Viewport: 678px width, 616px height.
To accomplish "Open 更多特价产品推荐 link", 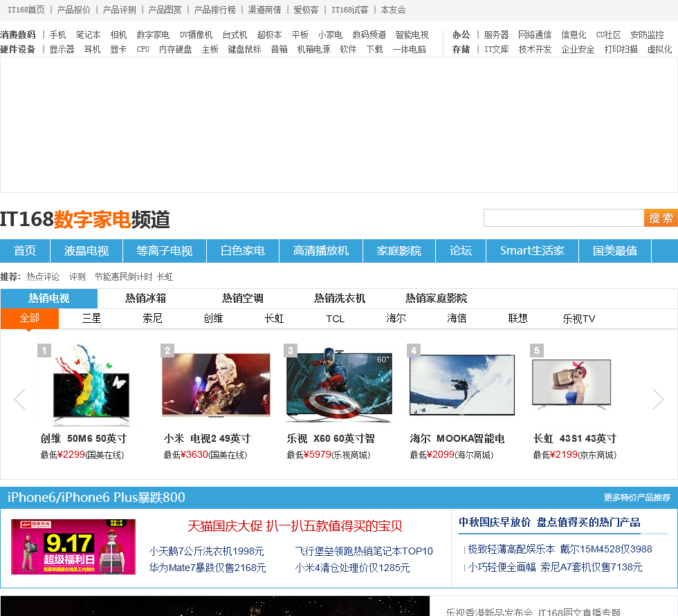I will [x=637, y=498].
